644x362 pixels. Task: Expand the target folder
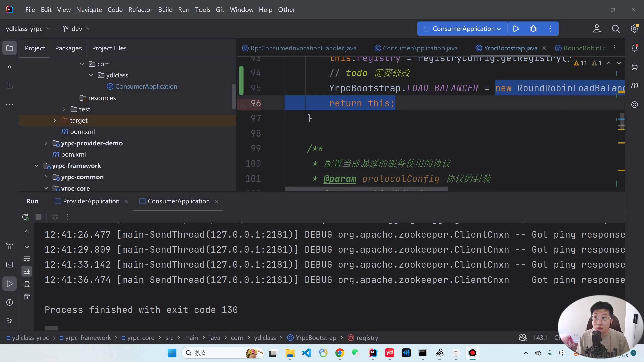[55, 120]
